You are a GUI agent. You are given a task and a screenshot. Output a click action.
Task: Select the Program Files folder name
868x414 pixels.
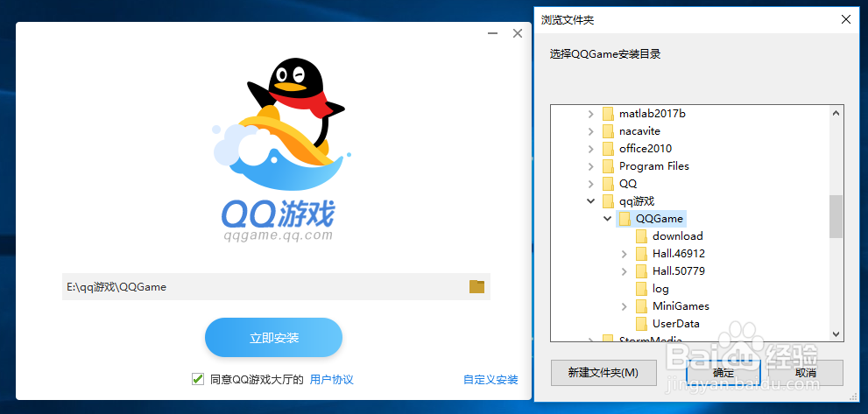(653, 166)
